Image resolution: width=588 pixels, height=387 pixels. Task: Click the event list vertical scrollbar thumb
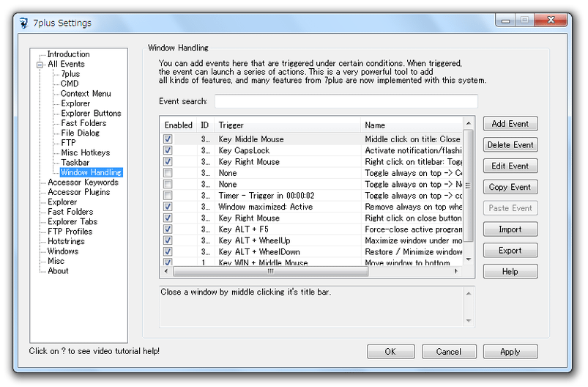469,185
